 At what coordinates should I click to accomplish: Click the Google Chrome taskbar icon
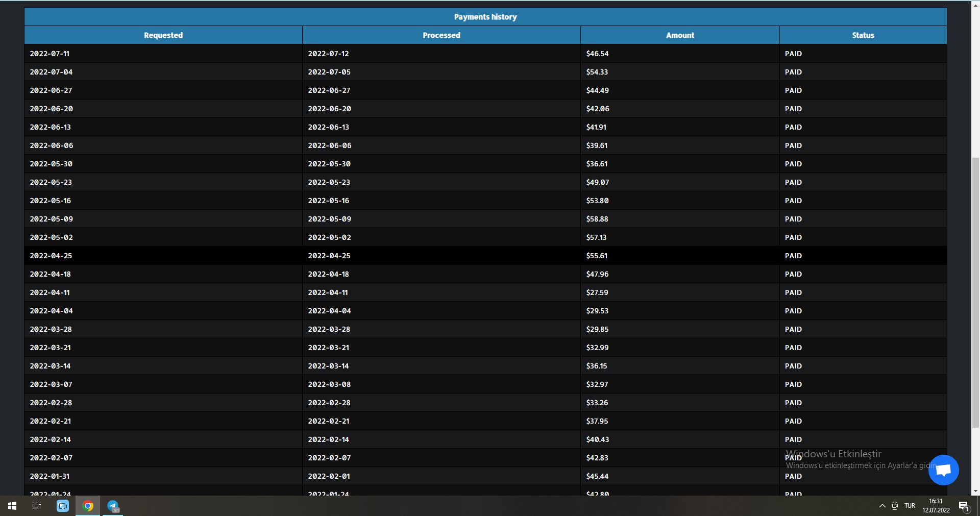[x=88, y=506]
